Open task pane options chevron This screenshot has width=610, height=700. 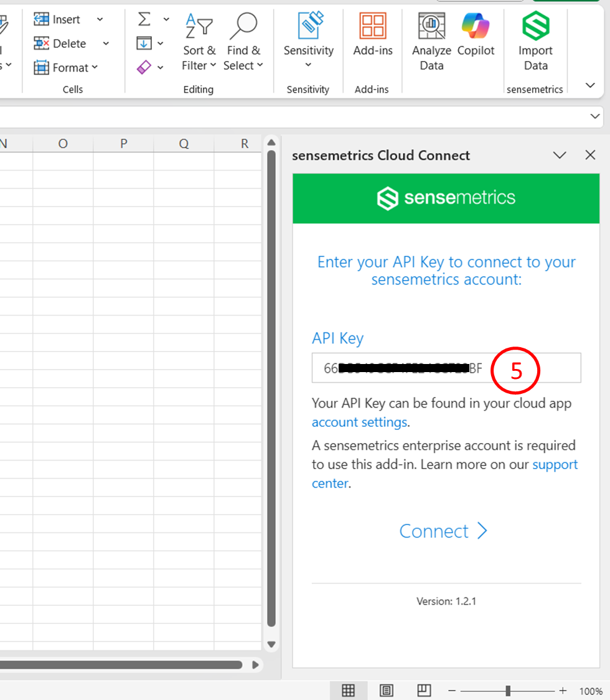pyautogui.click(x=560, y=155)
